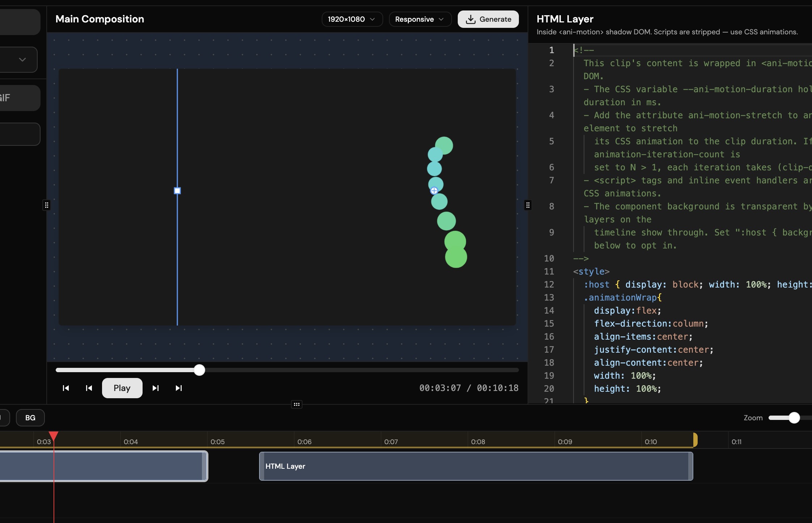Open the 1920×1080 resolution dropdown
This screenshot has width=812, height=523.
[x=352, y=19]
